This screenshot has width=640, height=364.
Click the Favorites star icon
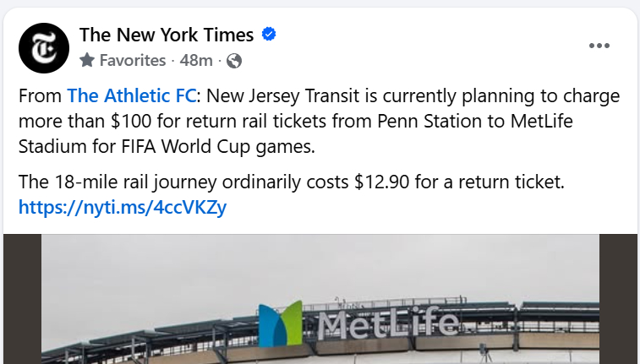coord(87,61)
